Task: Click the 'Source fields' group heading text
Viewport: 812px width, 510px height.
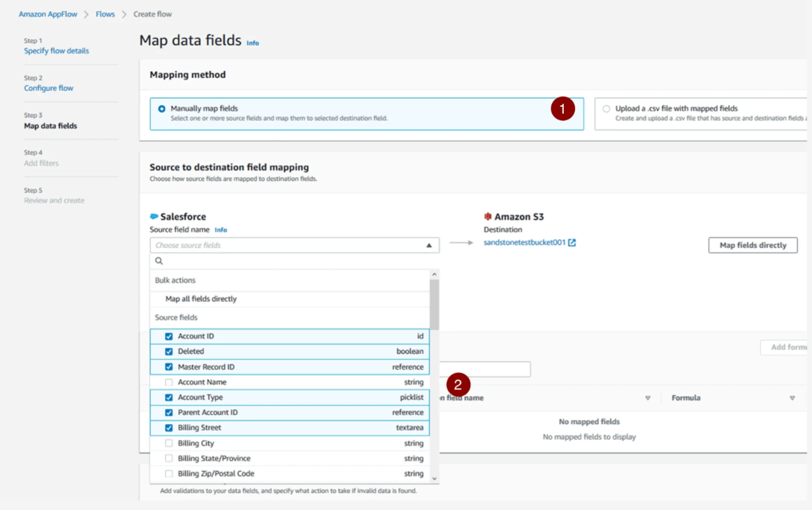Action: coord(176,318)
